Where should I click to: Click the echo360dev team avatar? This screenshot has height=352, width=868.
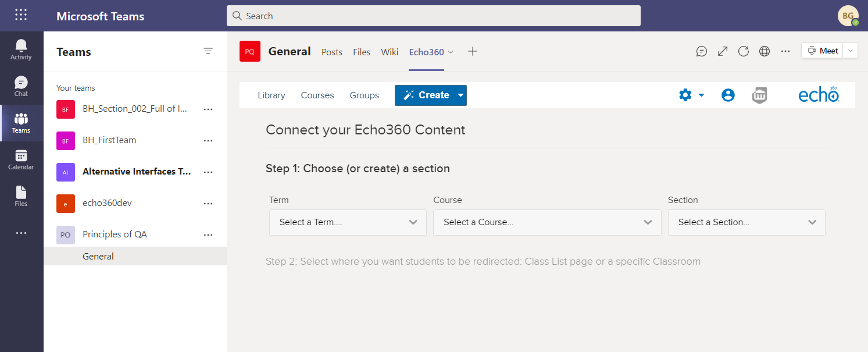[66, 203]
